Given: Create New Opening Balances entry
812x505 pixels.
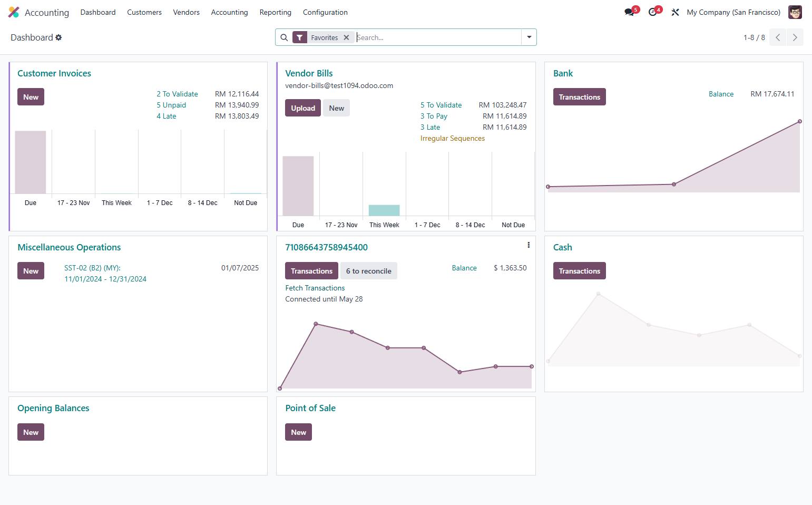Looking at the screenshot, I should coord(31,432).
